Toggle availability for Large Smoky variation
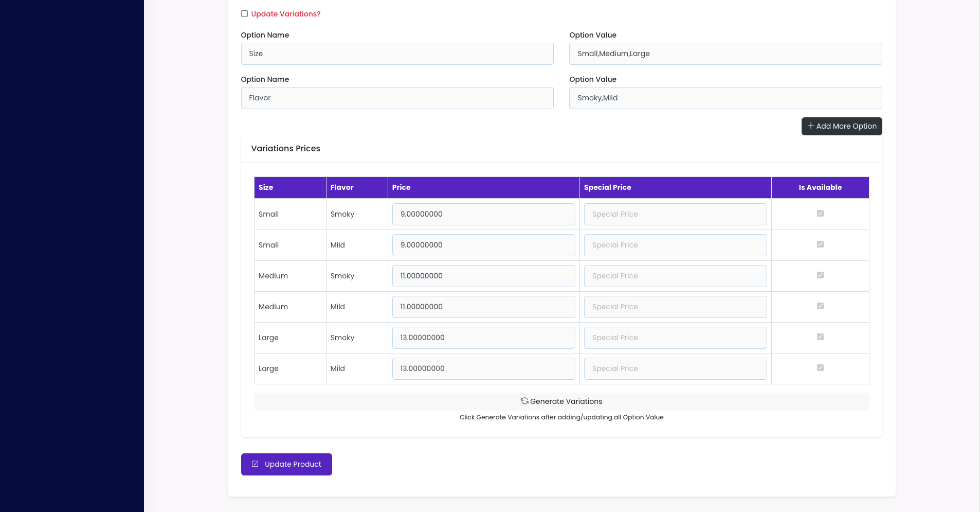980x512 pixels. (x=820, y=337)
